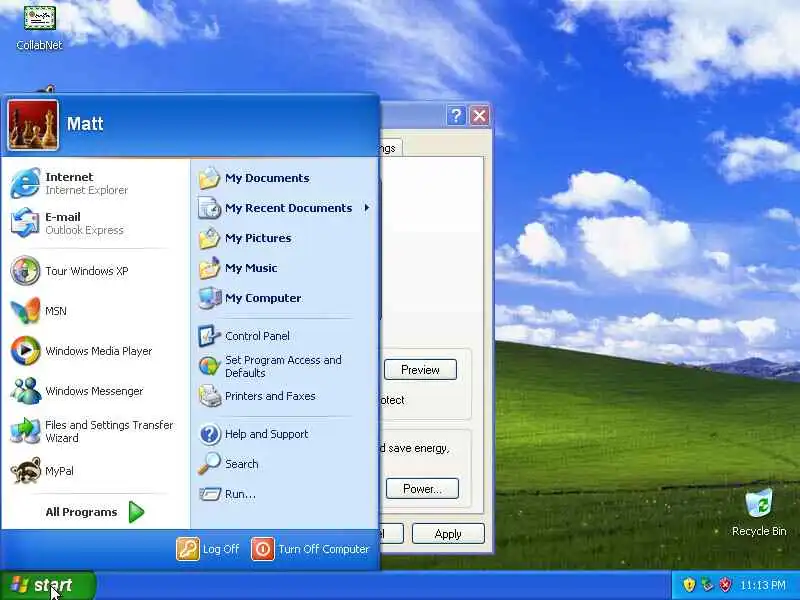Click the Matt user chess picture
This screenshot has height=600, width=800.
click(33, 125)
